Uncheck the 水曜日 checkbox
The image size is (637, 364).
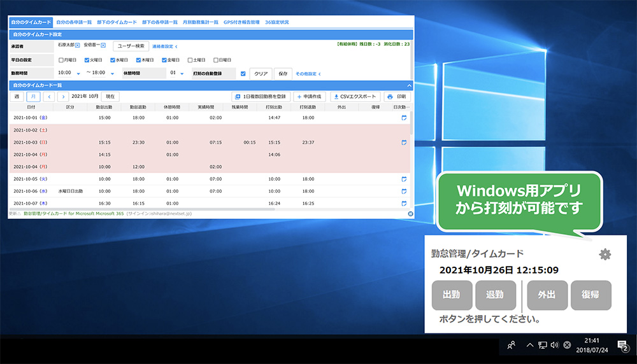[113, 60]
